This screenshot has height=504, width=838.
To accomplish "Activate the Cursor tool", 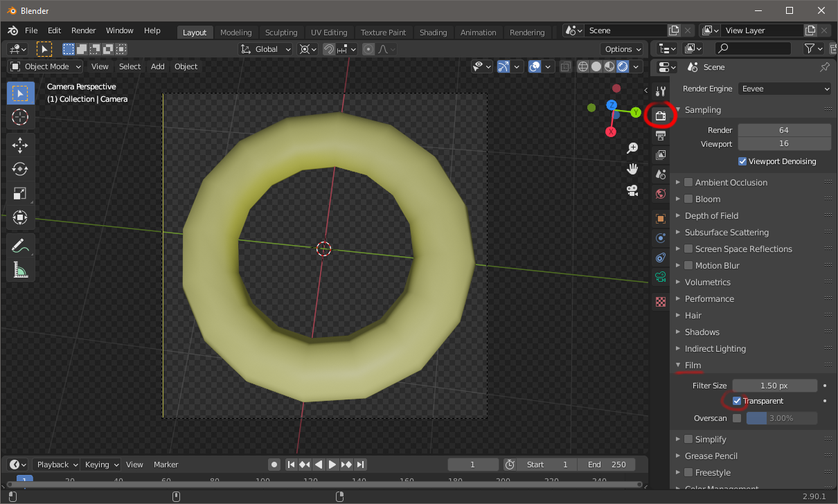I will (20, 117).
